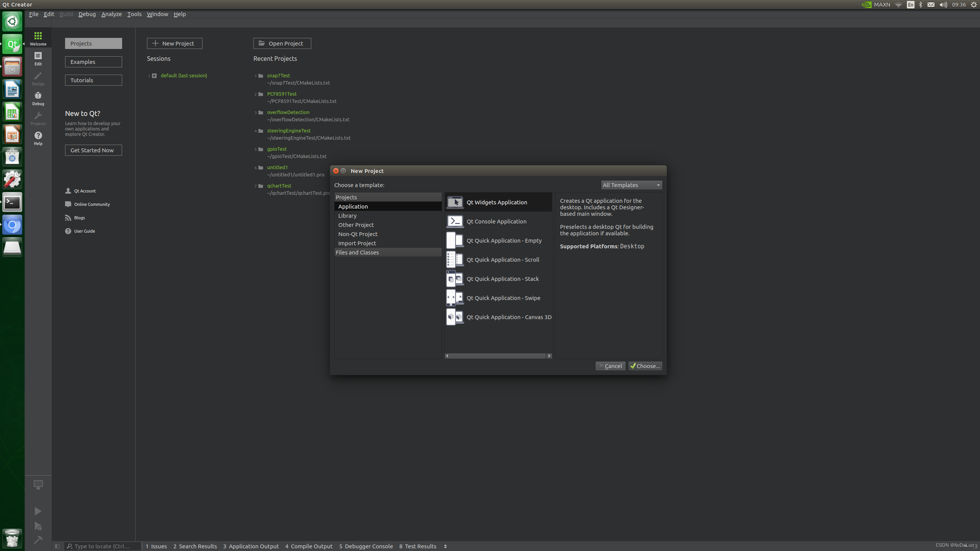The height and width of the screenshot is (551, 980).
Task: Click right arrow of template list scrollbar
Action: pyautogui.click(x=549, y=356)
